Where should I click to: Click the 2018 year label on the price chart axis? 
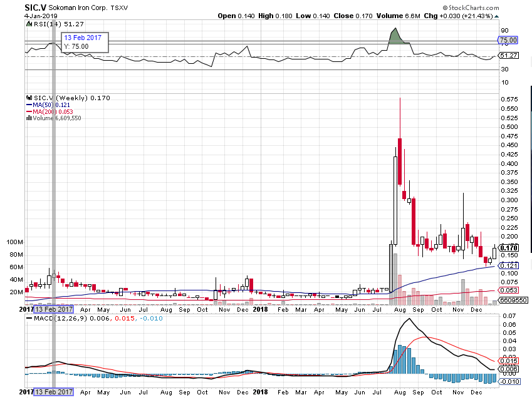pos(260,309)
